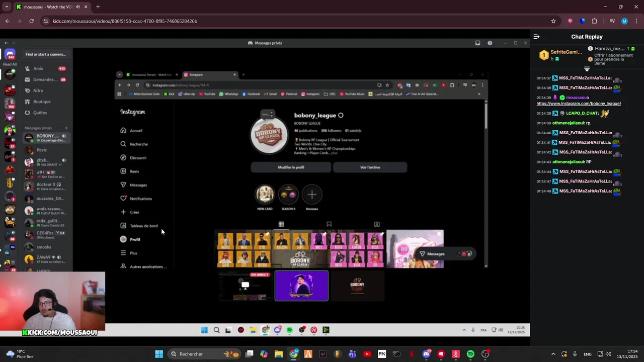Open Spotify from the Windows taskbar
644x362 pixels.
[470, 354]
